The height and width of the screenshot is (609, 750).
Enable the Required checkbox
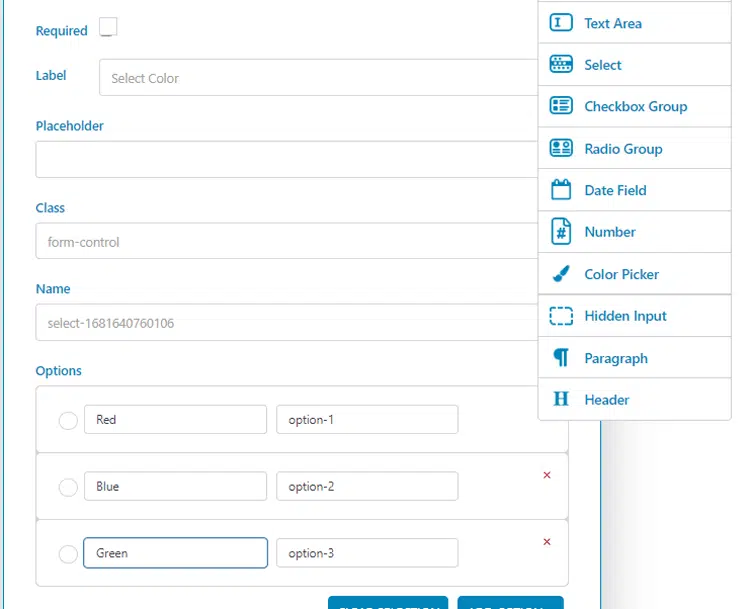tap(108, 28)
